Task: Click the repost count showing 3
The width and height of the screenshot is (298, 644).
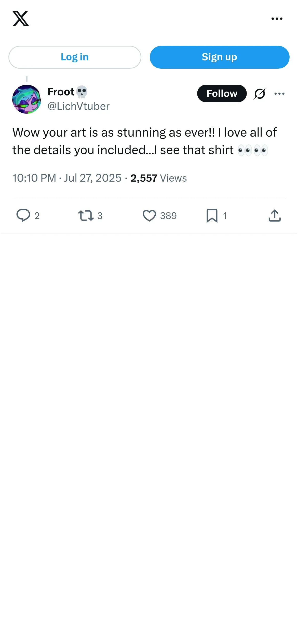Action: coord(100,216)
